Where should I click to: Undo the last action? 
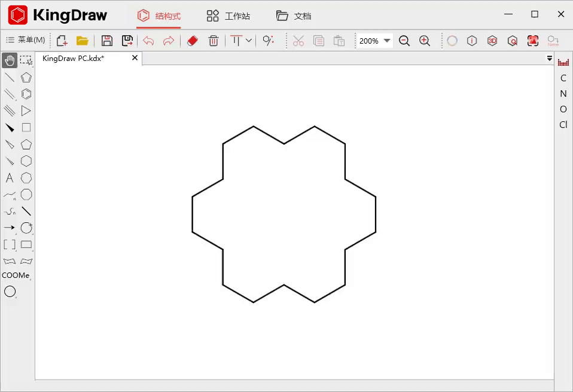tap(148, 41)
